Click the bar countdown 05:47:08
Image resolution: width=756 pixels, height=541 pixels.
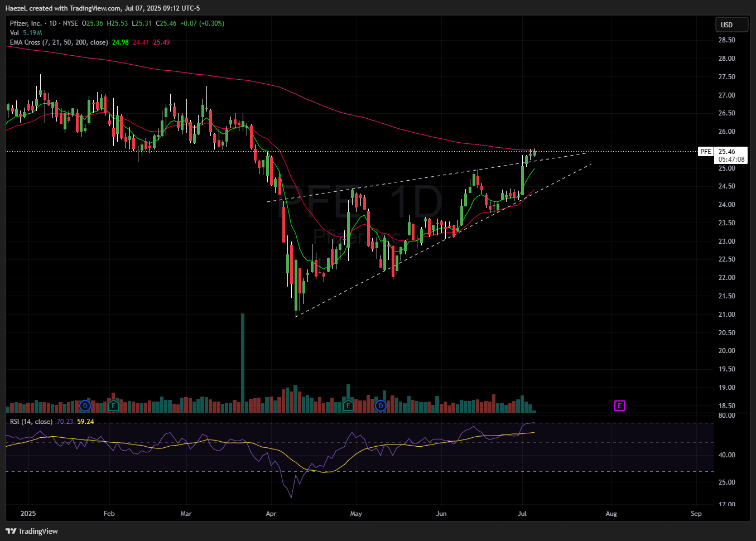(x=731, y=159)
